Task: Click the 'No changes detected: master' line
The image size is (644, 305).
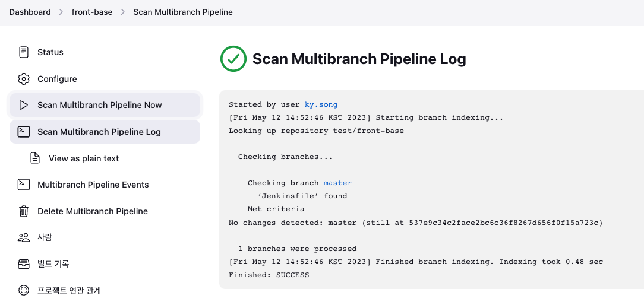Action: [416, 223]
